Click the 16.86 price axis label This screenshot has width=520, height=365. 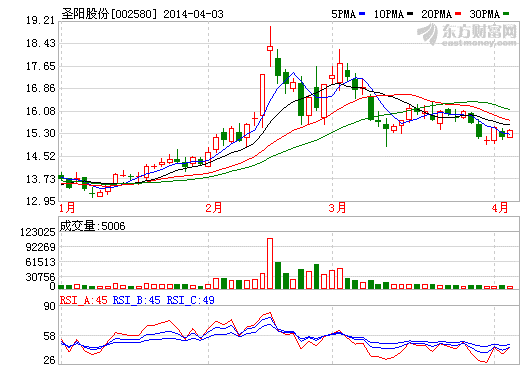40,88
